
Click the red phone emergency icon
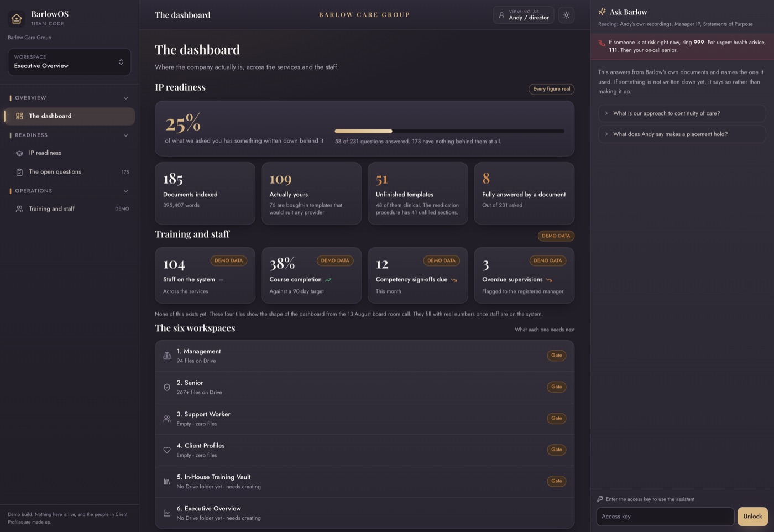click(x=602, y=43)
